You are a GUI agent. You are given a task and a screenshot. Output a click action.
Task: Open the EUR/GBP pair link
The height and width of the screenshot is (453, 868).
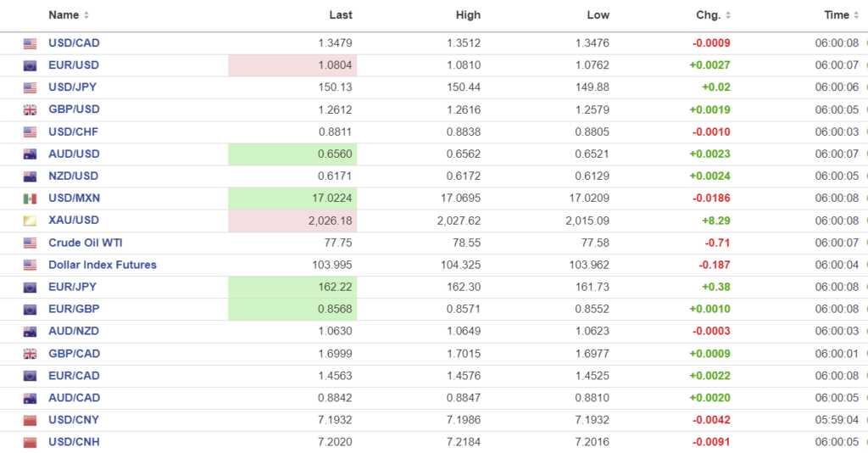[x=74, y=309]
